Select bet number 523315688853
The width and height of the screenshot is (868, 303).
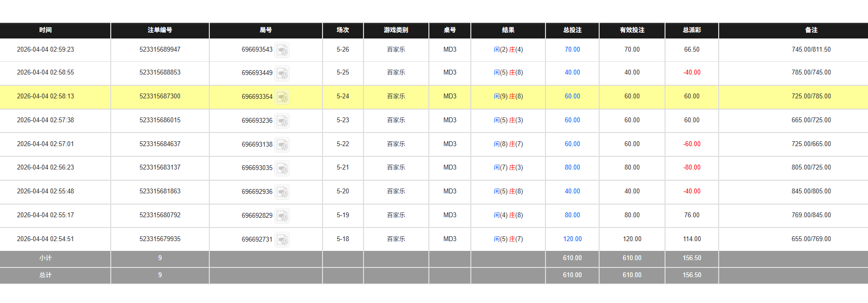click(x=160, y=73)
